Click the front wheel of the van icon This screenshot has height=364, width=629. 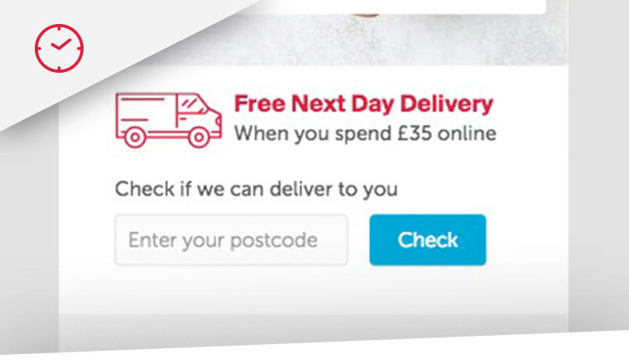pyautogui.click(x=199, y=137)
